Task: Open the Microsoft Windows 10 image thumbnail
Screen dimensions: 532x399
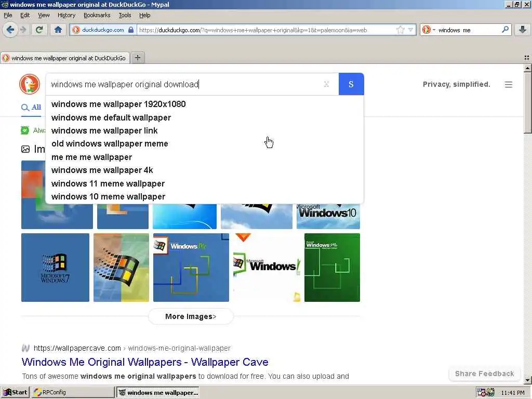Action: point(328,216)
